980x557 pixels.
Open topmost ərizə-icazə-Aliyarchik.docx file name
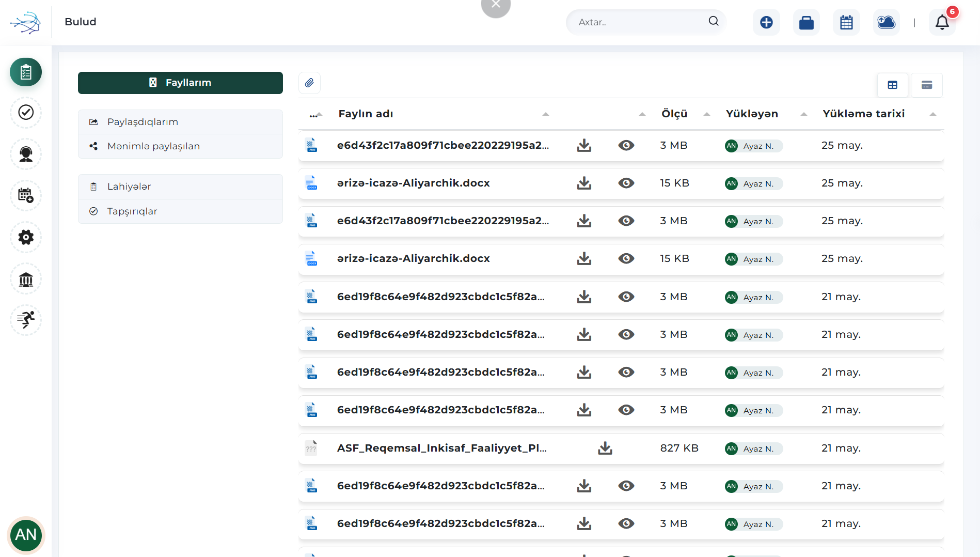pos(413,183)
